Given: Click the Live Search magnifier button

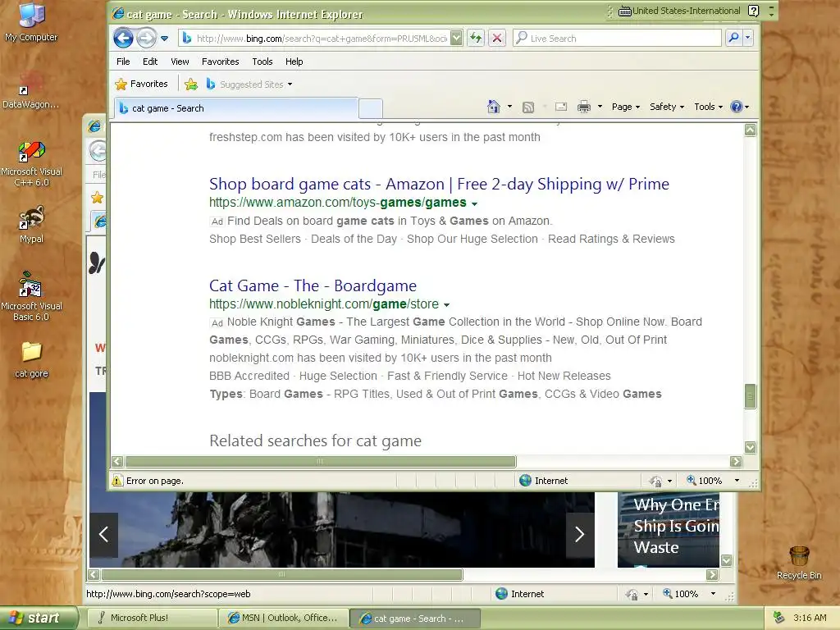Looking at the screenshot, I should [x=733, y=38].
